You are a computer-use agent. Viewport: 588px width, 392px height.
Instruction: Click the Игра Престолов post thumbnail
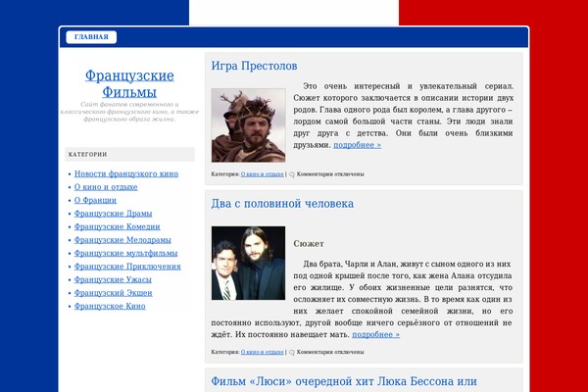pos(248,125)
